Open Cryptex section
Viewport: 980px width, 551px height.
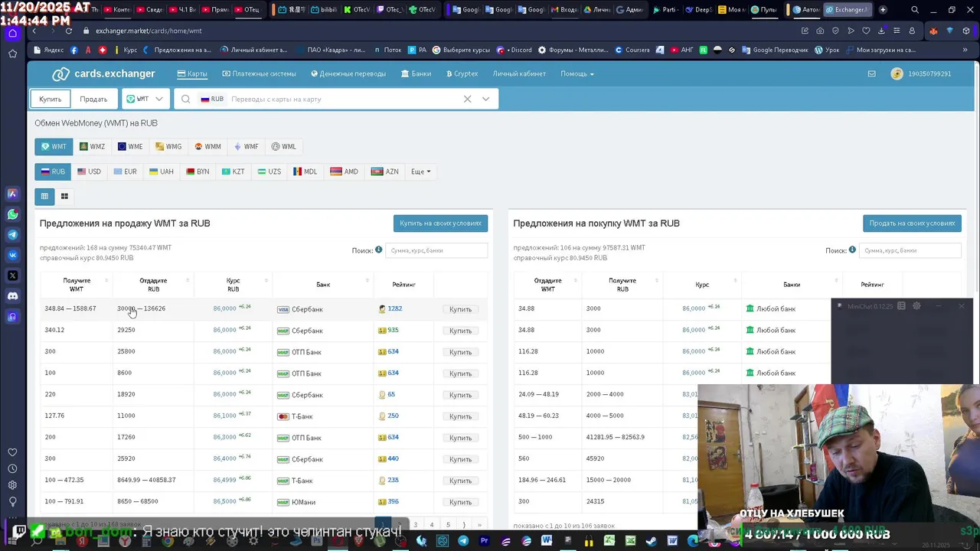tap(462, 74)
